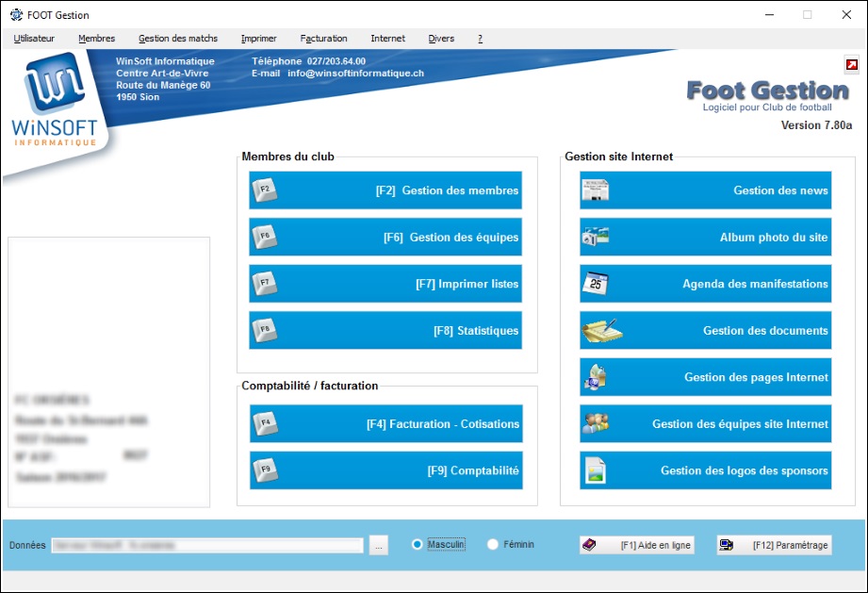Click the Téléphone 027/203.64.00 text
The height and width of the screenshot is (593, 868).
pos(309,61)
